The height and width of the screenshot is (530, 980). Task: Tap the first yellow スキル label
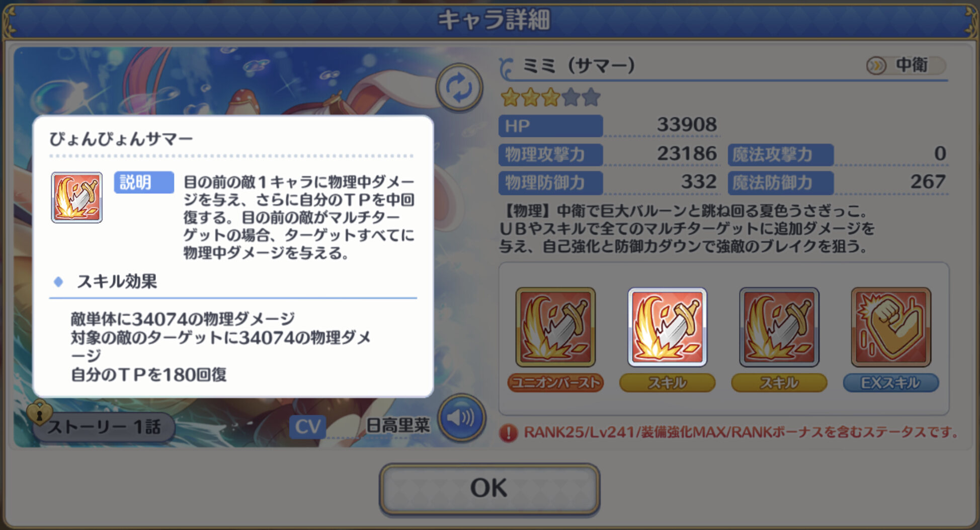tap(667, 383)
